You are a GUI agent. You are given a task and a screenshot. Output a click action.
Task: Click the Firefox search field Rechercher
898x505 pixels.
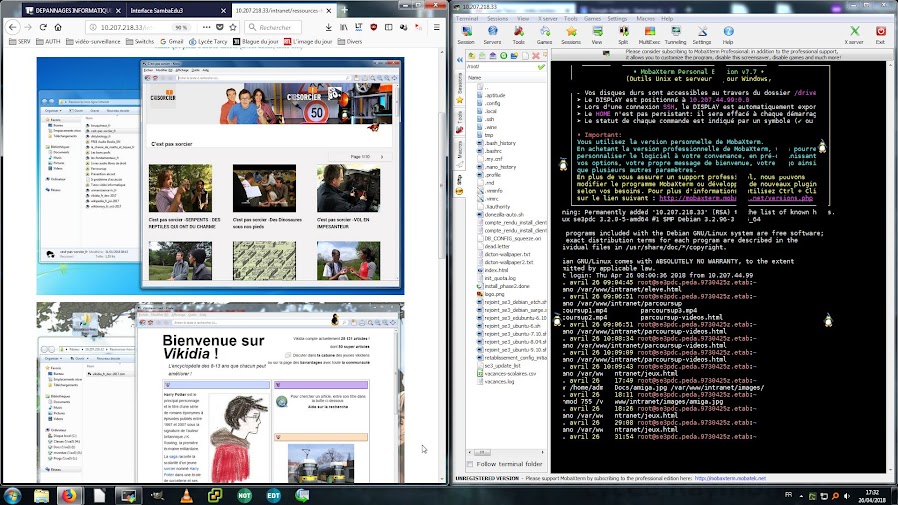[274, 27]
